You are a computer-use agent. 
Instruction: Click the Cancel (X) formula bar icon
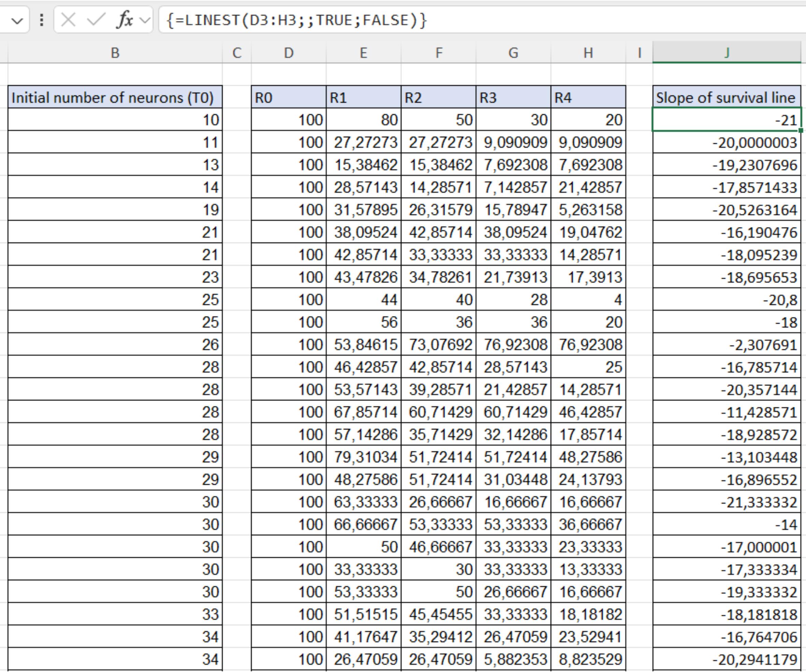(x=68, y=19)
